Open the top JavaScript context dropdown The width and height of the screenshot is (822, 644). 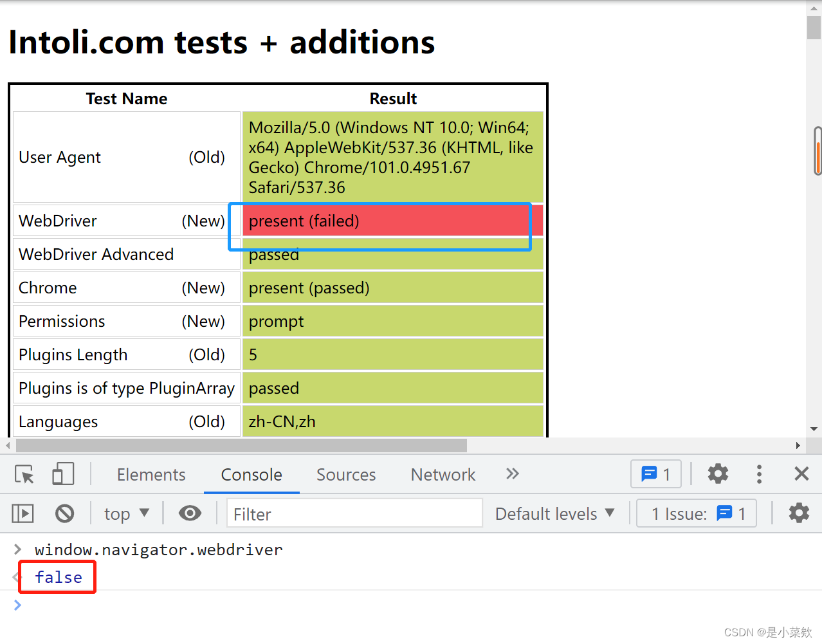[x=126, y=513]
